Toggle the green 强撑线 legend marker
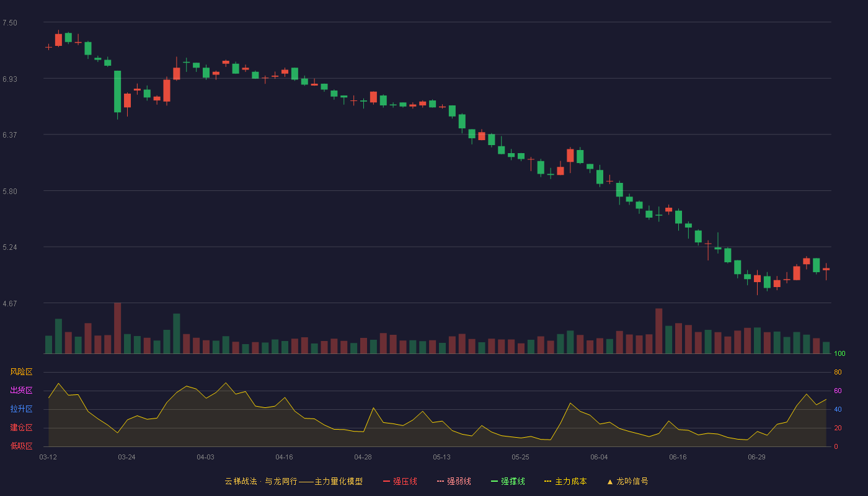868x496 pixels. click(495, 481)
